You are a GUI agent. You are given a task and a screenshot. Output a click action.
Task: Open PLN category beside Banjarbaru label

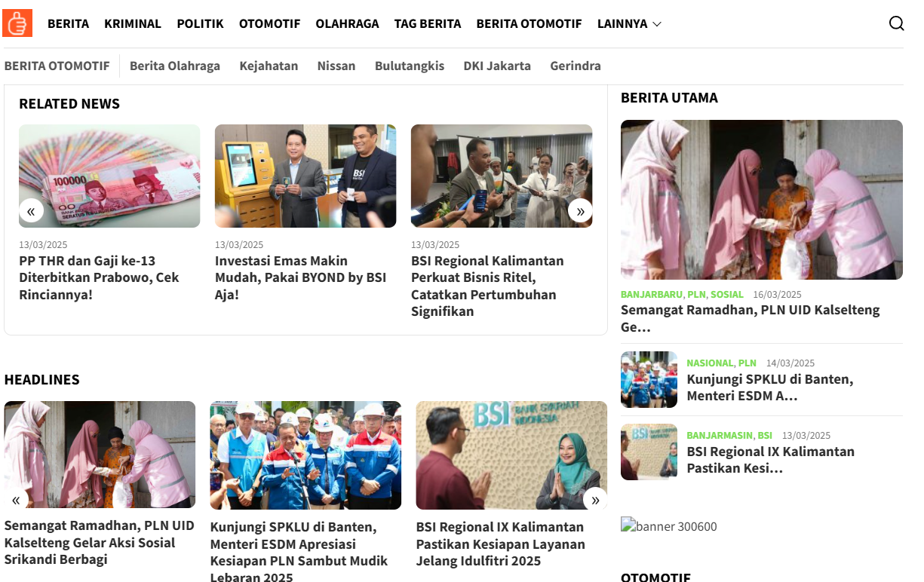coord(696,294)
